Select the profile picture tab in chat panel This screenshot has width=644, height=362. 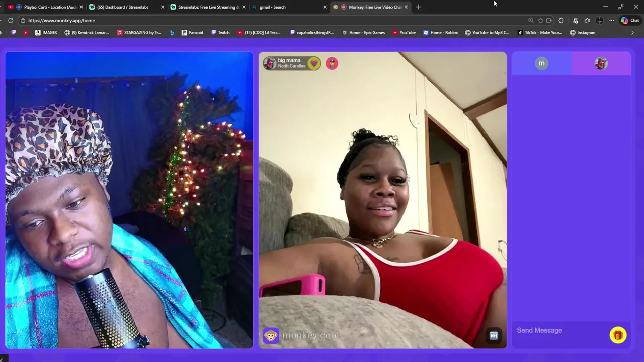[x=601, y=63]
